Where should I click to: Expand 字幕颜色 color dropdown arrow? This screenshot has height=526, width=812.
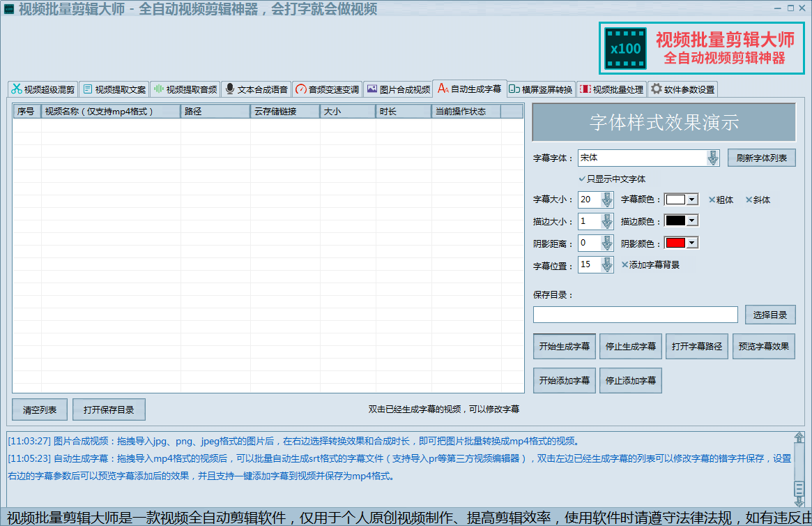692,200
